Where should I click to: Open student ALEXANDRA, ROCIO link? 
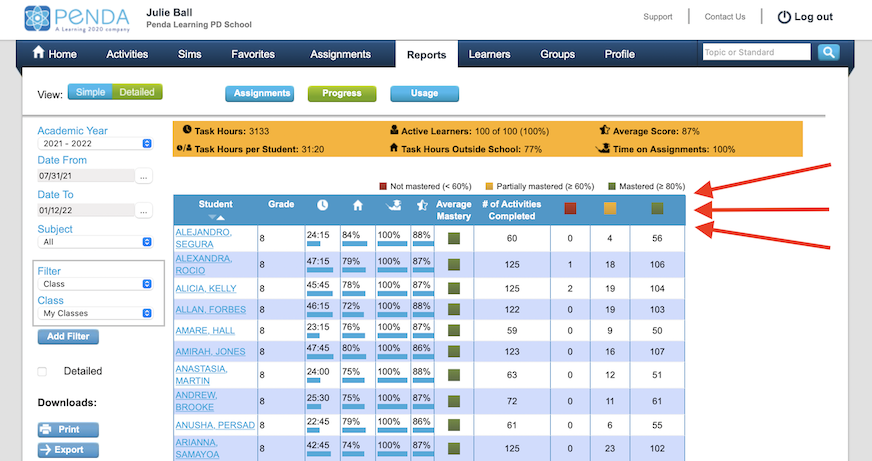pos(204,264)
